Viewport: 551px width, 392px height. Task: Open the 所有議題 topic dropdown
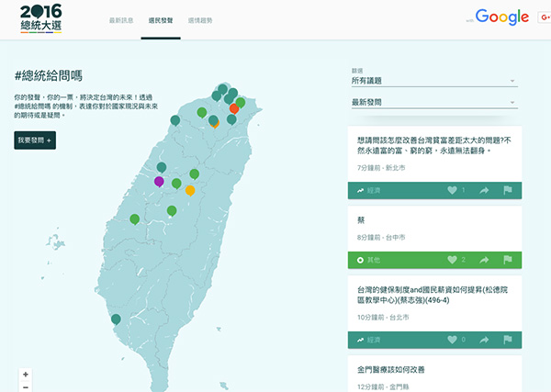point(433,81)
